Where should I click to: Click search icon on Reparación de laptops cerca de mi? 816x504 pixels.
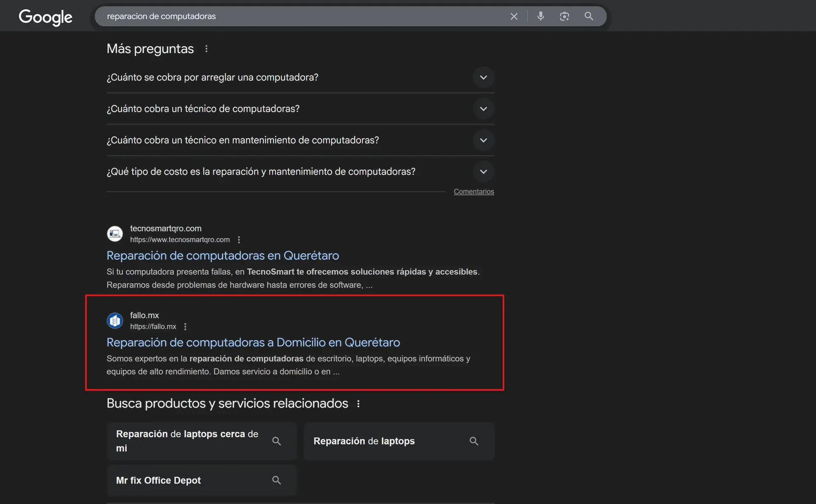277,441
